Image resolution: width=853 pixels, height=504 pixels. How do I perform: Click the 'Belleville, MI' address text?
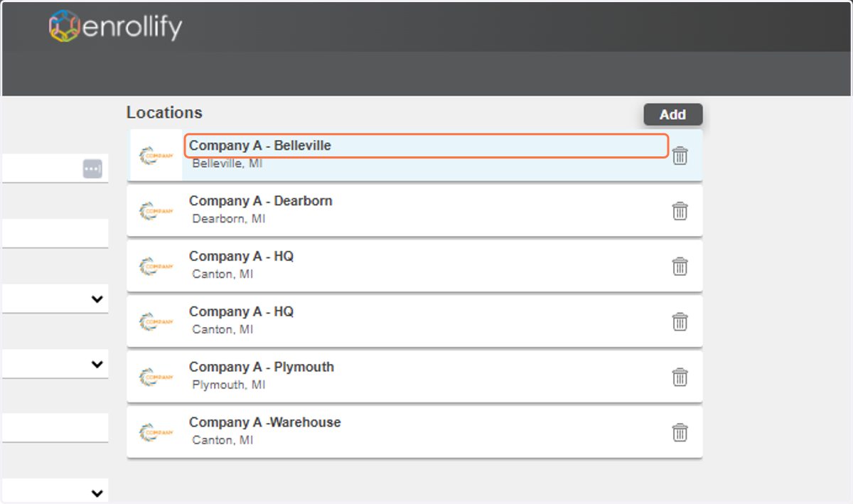(227, 163)
